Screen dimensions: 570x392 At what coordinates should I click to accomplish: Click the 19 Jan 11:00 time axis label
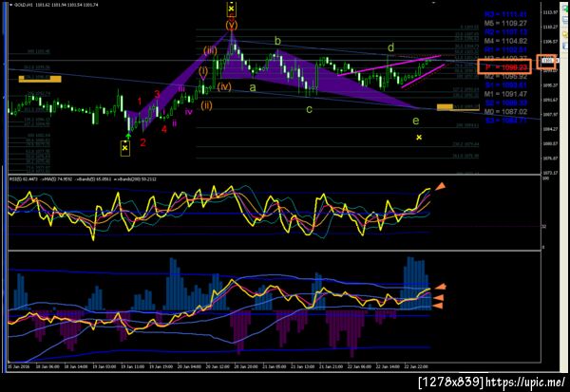132,367
